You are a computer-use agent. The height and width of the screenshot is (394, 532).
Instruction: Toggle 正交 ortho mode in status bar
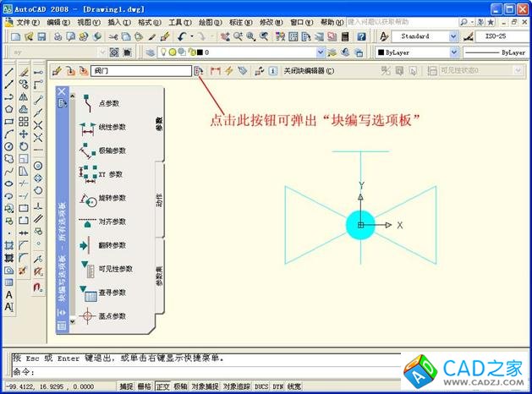tap(162, 386)
